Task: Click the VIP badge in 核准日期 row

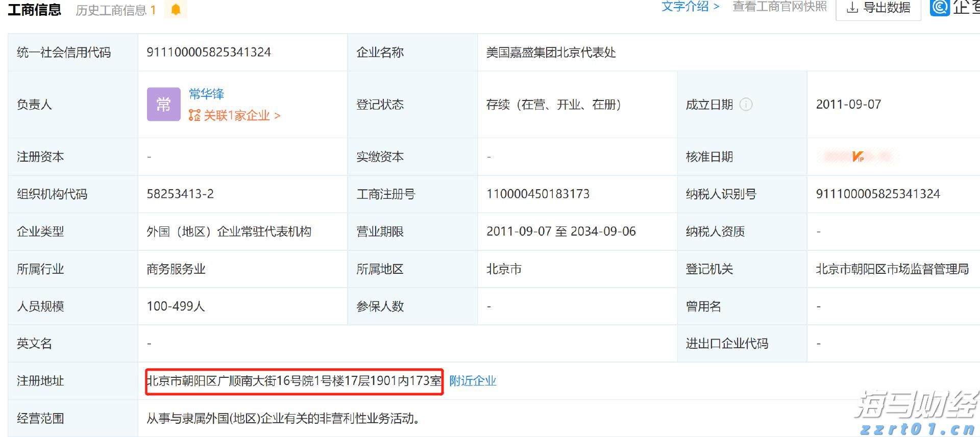Action: [x=857, y=157]
